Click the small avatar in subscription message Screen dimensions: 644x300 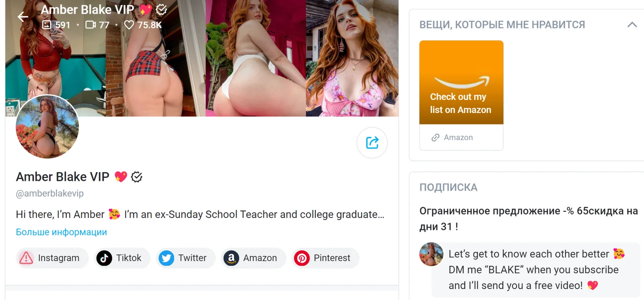coord(431,254)
